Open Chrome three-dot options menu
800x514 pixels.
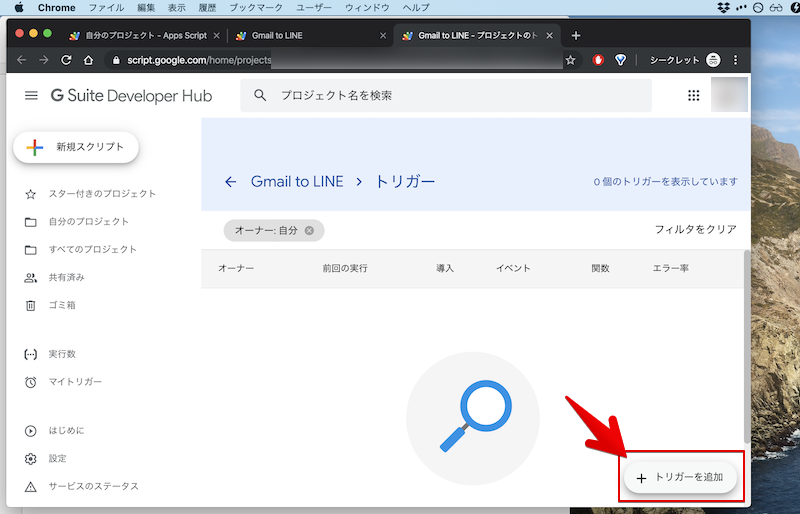(x=737, y=60)
